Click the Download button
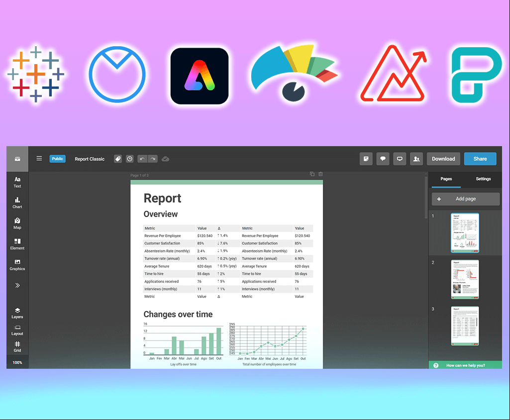Image resolution: width=510 pixels, height=420 pixels. click(444, 159)
